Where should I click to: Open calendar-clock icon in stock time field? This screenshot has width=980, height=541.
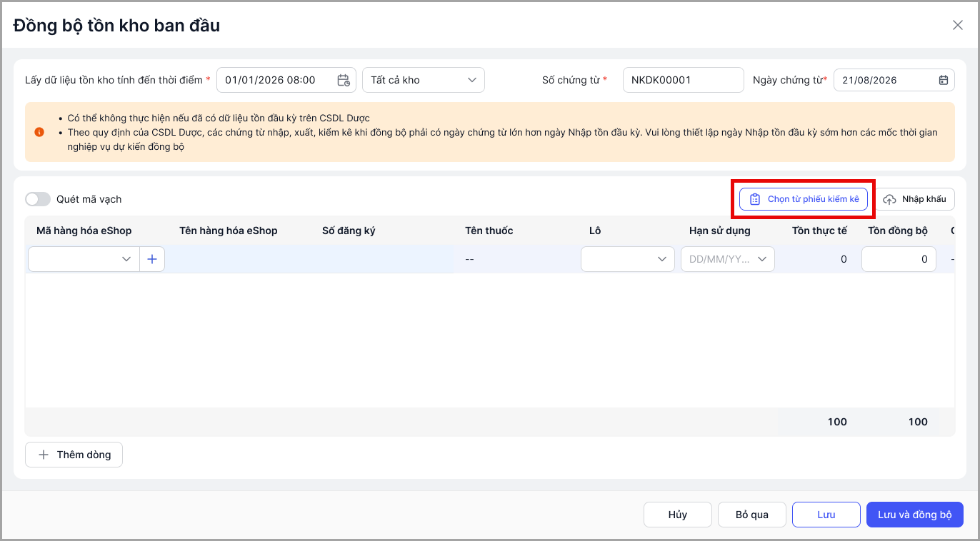point(344,80)
